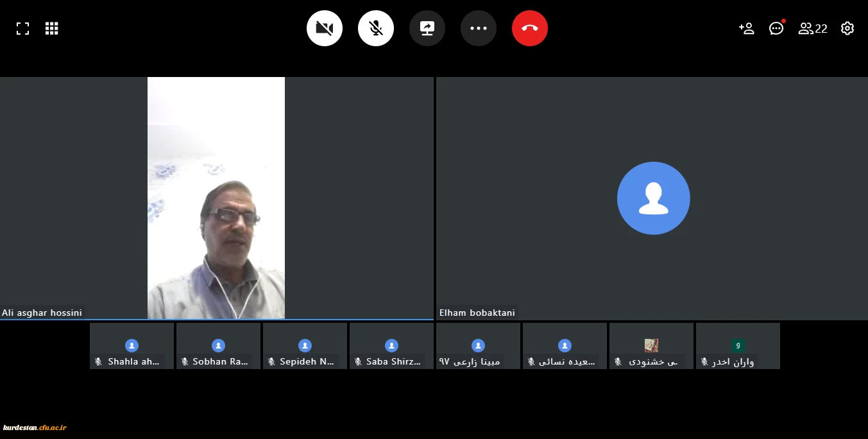Switch to the grid layout view

pos(52,28)
